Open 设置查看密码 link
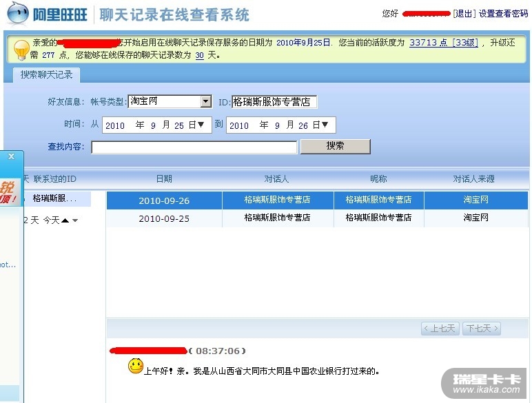The image size is (532, 403). click(x=503, y=14)
